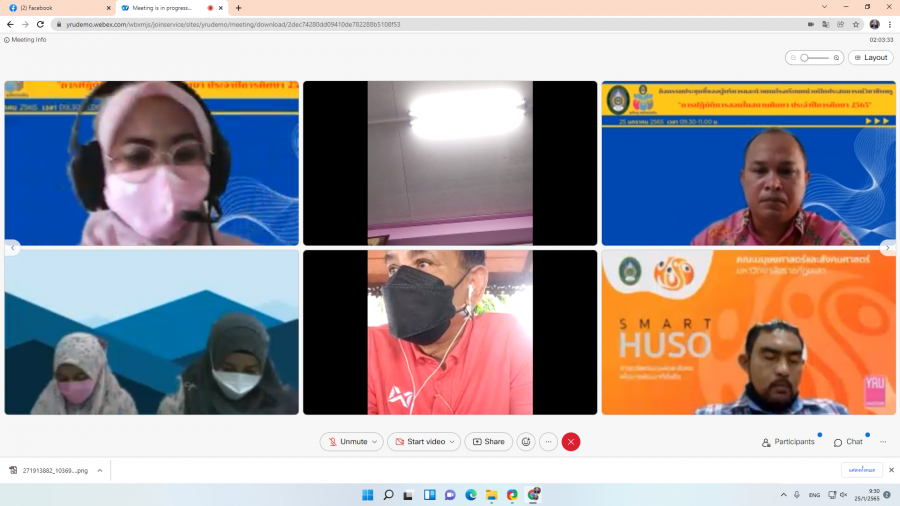The image size is (900, 506).
Task: Open the reactions emoji button
Action: [x=526, y=442]
